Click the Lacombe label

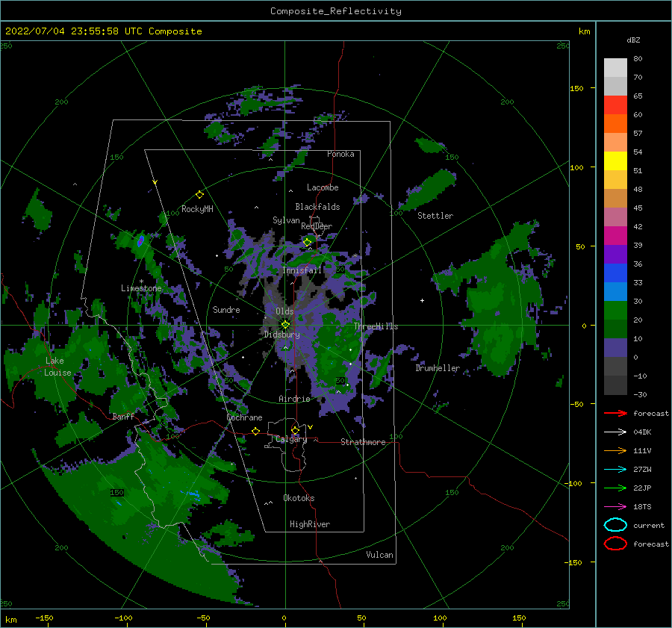(x=323, y=187)
